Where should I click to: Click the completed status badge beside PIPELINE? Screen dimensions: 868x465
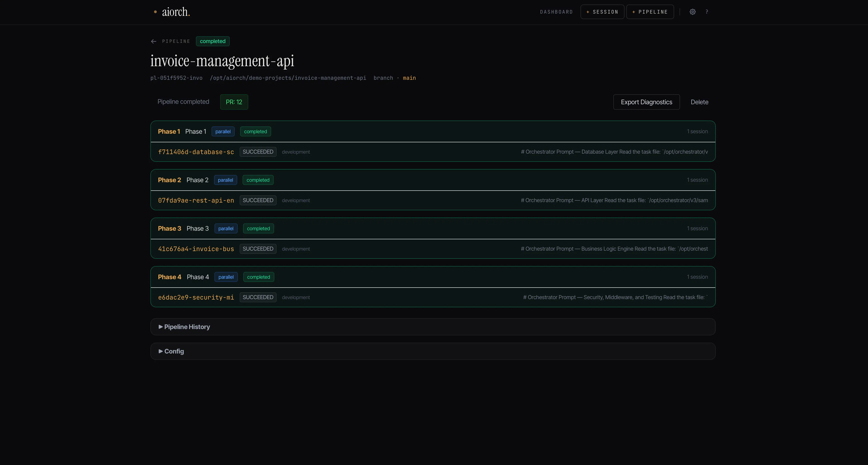click(213, 41)
